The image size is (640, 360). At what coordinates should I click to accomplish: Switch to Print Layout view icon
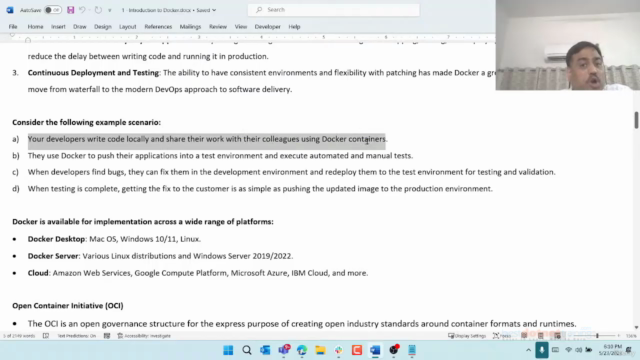[x=540, y=336]
